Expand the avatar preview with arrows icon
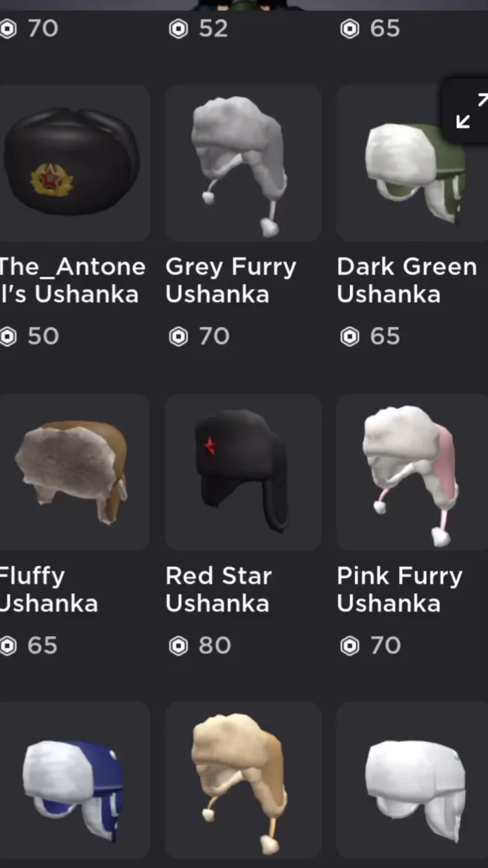 [470, 111]
